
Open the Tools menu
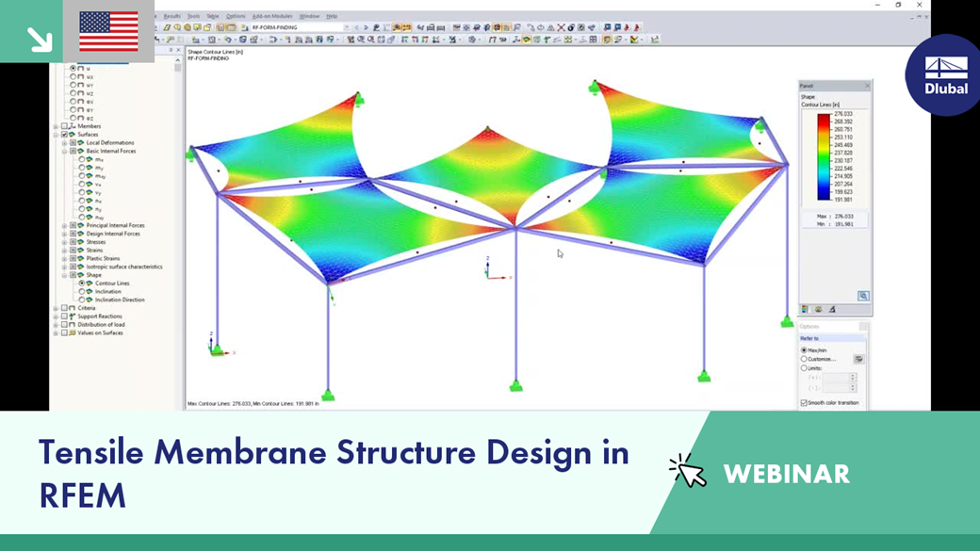[x=194, y=16]
